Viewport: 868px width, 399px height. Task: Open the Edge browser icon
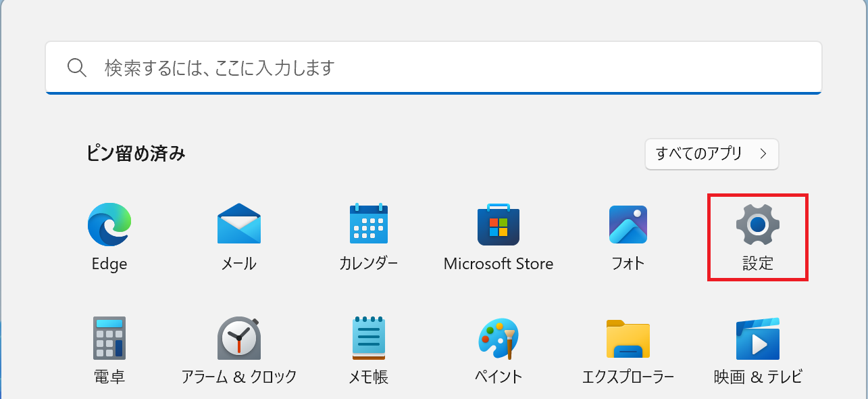point(109,225)
